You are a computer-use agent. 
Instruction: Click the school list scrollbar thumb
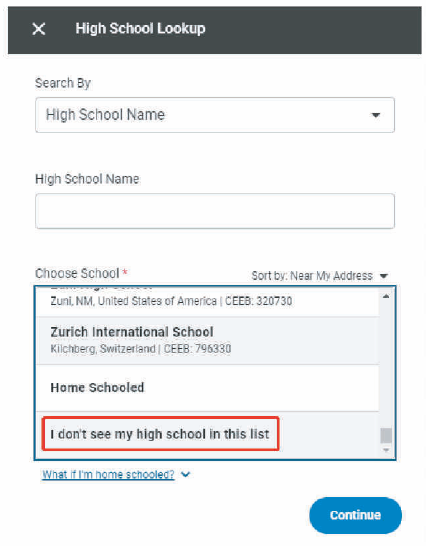tap(386, 435)
